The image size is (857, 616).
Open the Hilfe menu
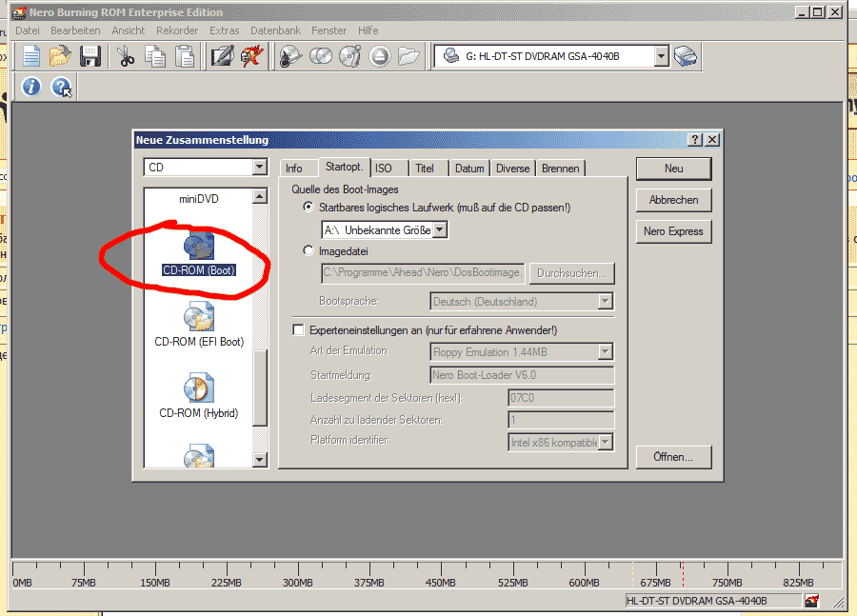[369, 30]
